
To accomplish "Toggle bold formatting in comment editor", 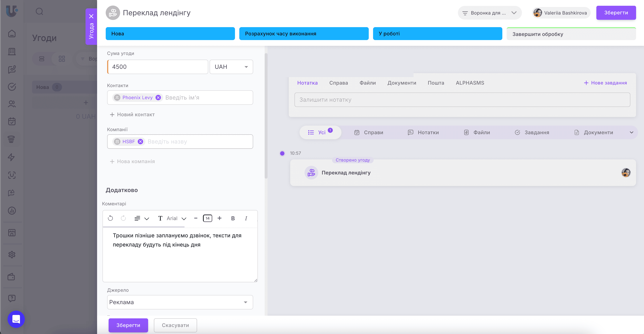I will pyautogui.click(x=233, y=218).
